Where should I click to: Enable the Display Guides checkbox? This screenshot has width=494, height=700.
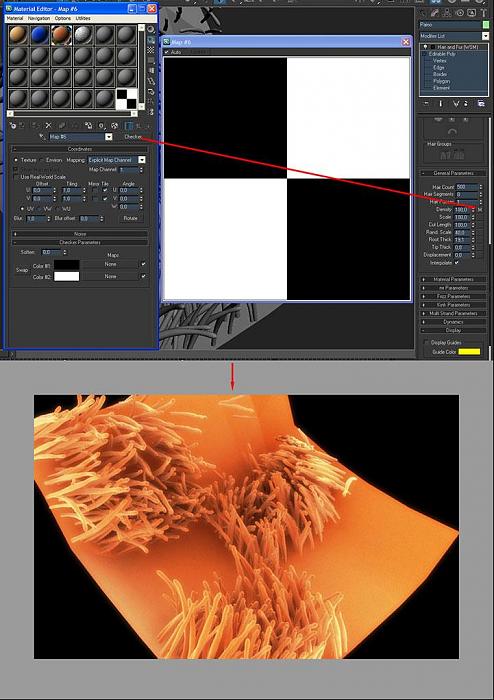426,342
